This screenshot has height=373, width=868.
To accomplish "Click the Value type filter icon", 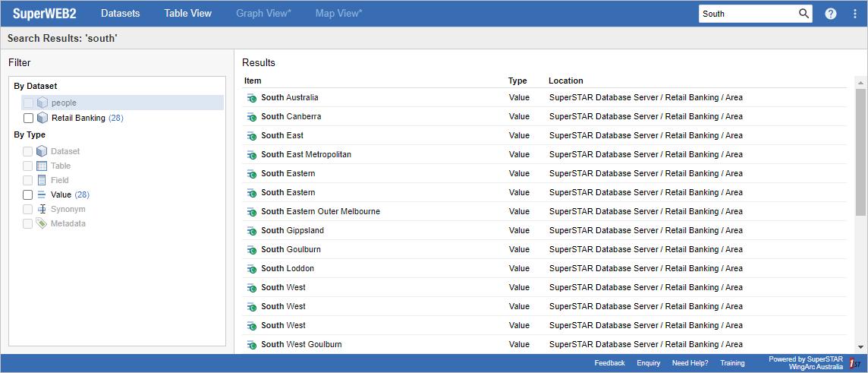I will 42,195.
